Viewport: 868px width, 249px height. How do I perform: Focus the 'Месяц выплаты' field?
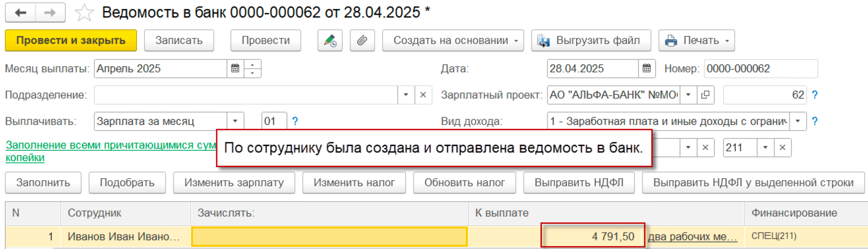160,69
